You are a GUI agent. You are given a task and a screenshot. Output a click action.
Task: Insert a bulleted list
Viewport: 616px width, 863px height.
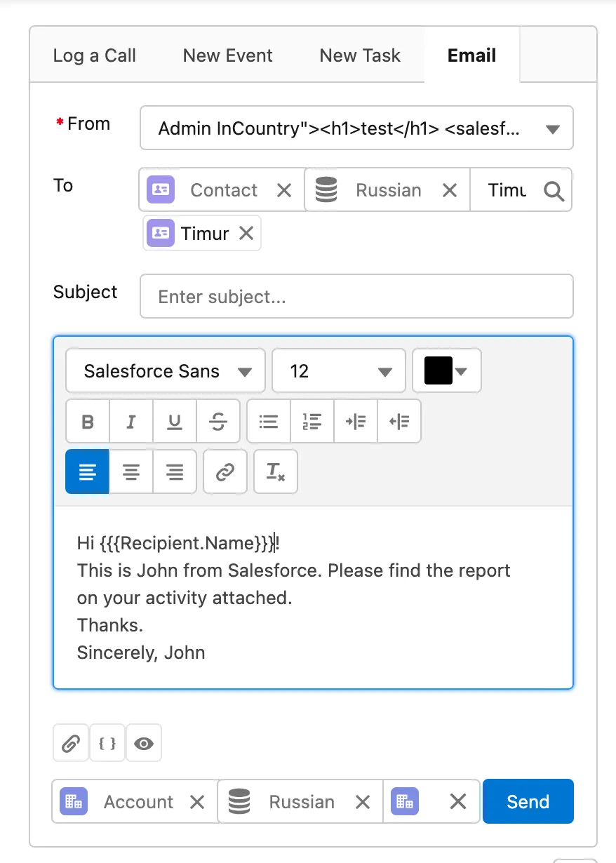(269, 422)
